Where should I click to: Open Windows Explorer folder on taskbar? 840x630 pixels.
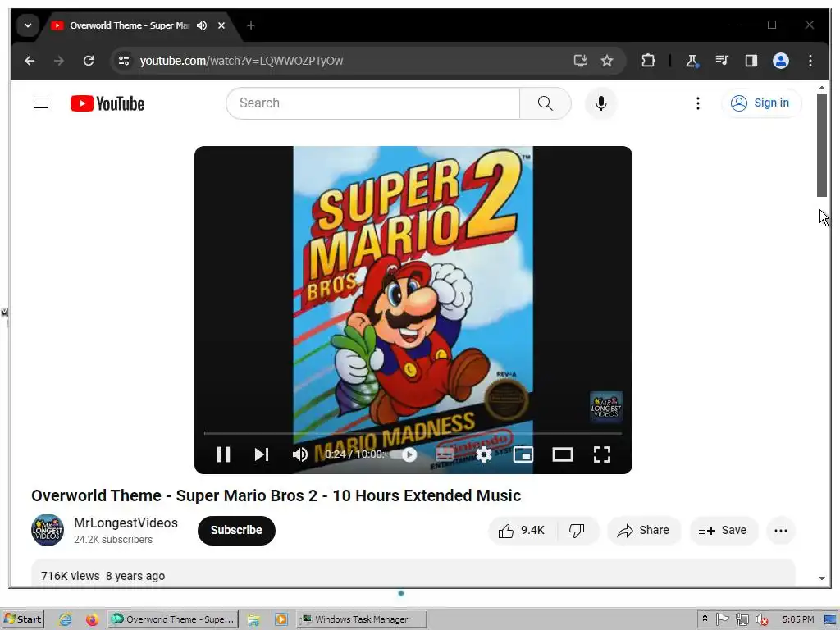tap(253, 619)
